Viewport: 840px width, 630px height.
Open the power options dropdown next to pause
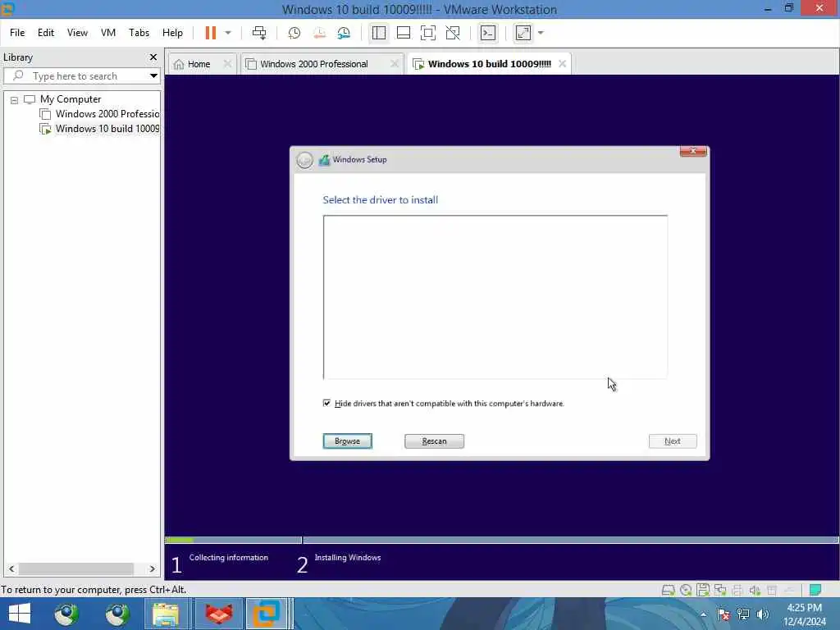click(228, 33)
